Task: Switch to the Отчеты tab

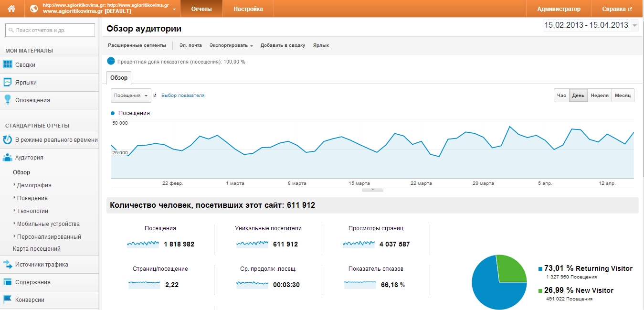Action: coord(201,9)
